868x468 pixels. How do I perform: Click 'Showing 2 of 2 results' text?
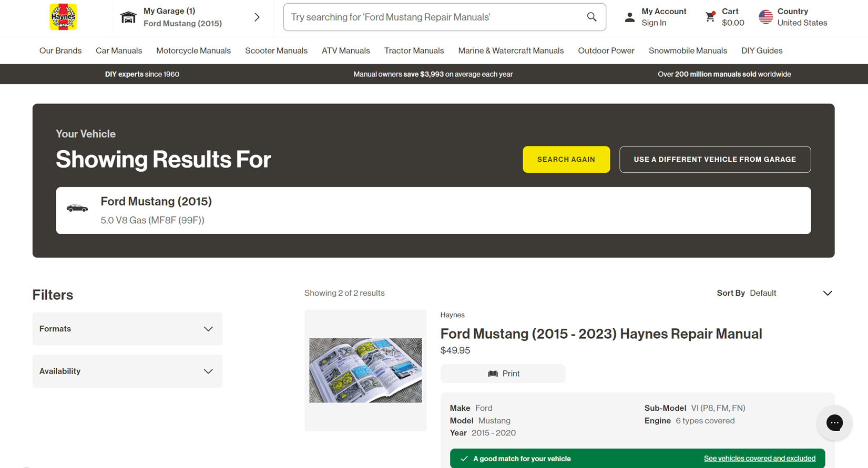pyautogui.click(x=344, y=293)
